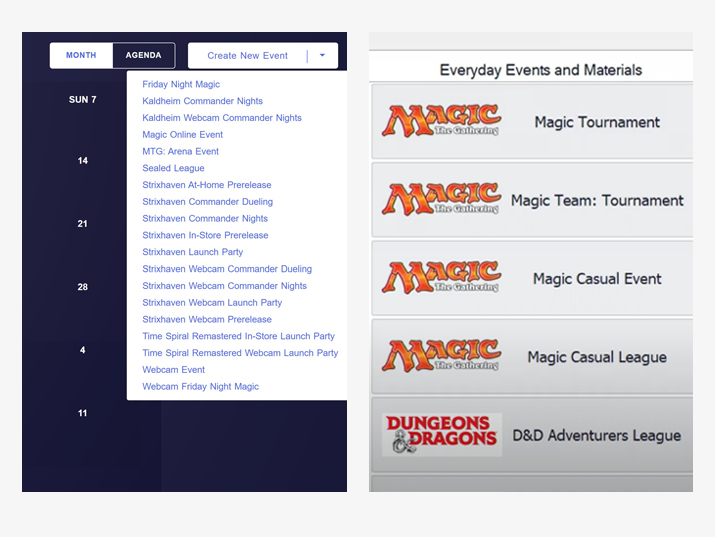715x537 pixels.
Task: Choose Kaldheim Commander Nights
Action: [x=202, y=101]
